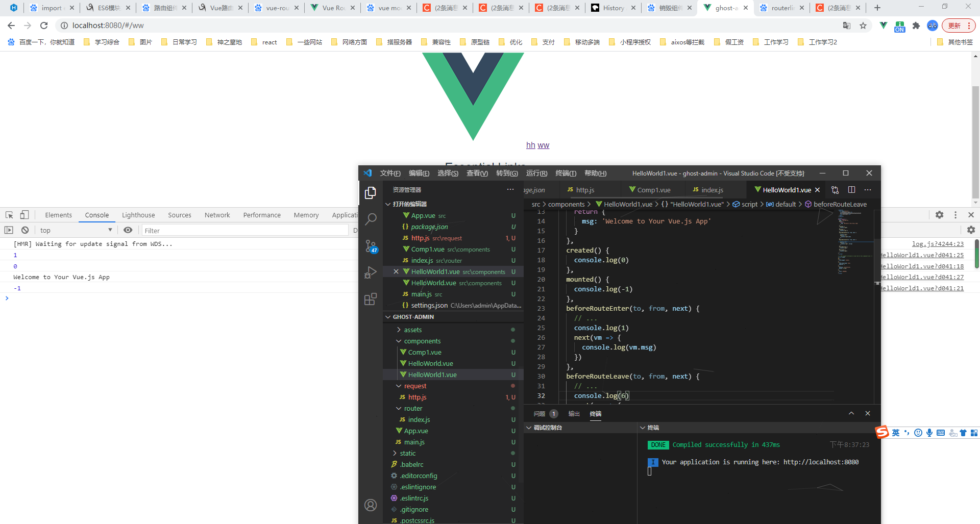Open a new Chrome tab

[877, 8]
